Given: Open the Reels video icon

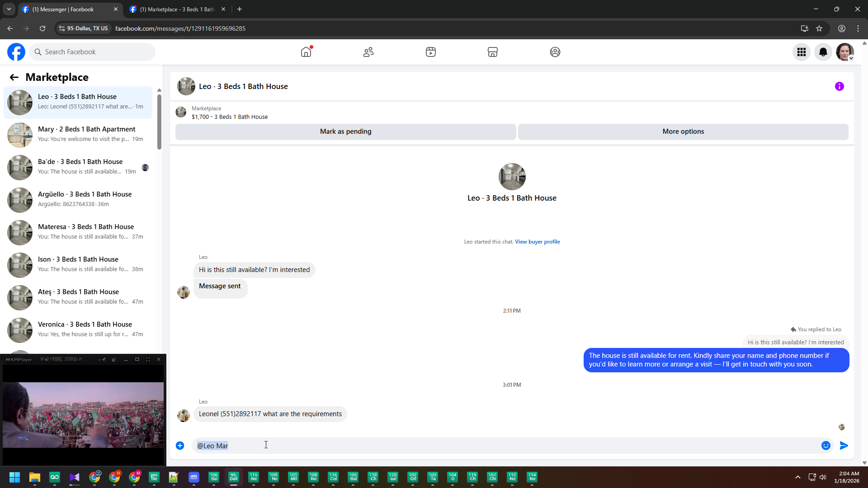Looking at the screenshot, I should click(x=430, y=52).
